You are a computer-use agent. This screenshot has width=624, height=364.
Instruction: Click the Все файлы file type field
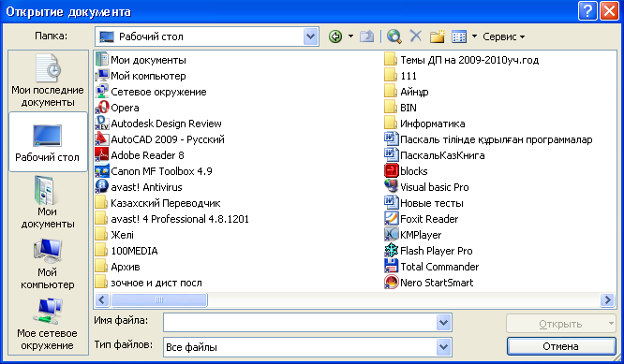pos(300,347)
